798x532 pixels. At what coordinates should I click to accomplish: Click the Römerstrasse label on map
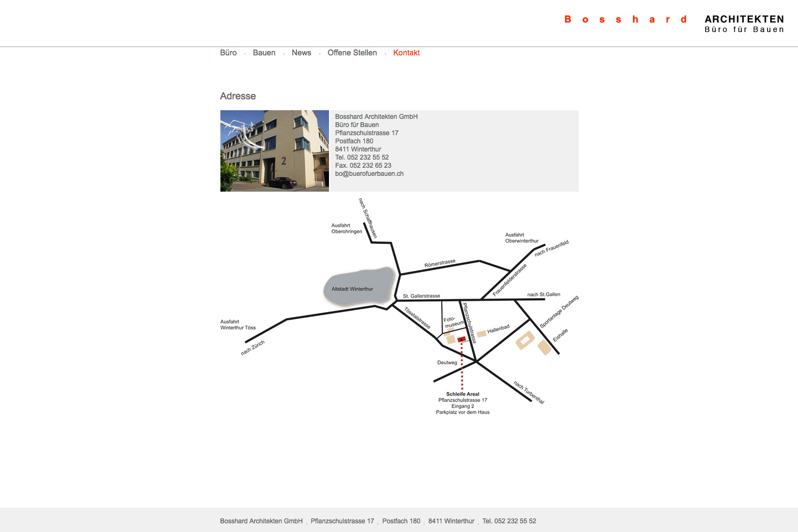tap(440, 263)
